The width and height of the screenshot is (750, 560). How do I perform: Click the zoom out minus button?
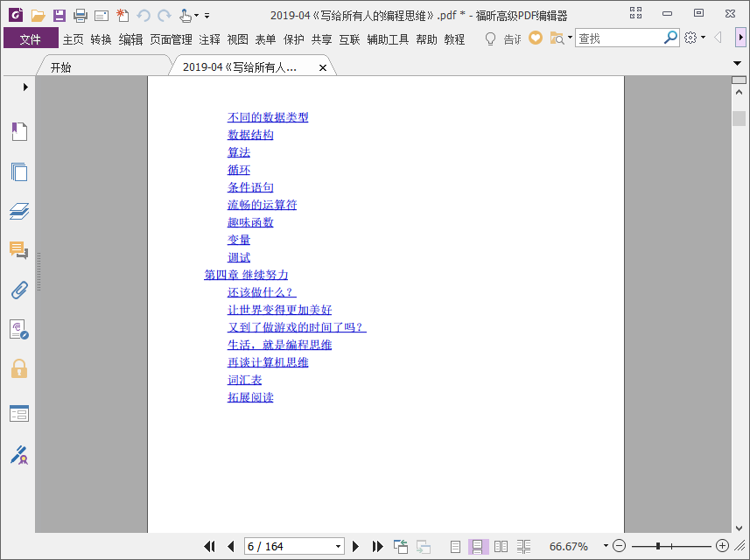(619, 546)
